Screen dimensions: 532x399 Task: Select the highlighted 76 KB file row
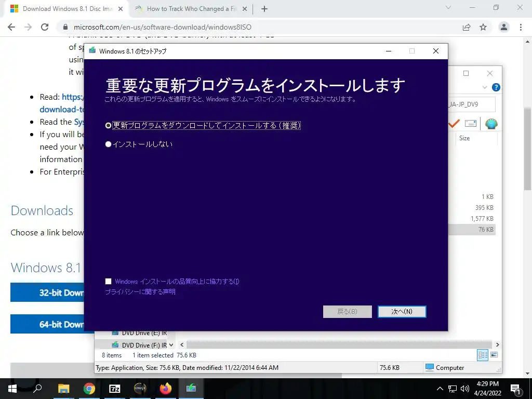coord(472,229)
